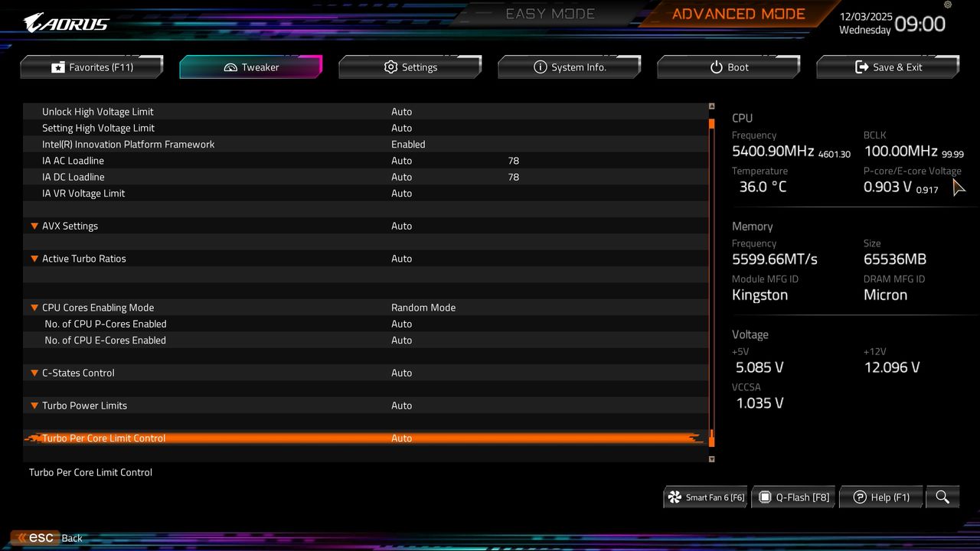Image resolution: width=980 pixels, height=551 pixels.
Task: Click the Settings gear icon
Action: pyautogui.click(x=390, y=67)
